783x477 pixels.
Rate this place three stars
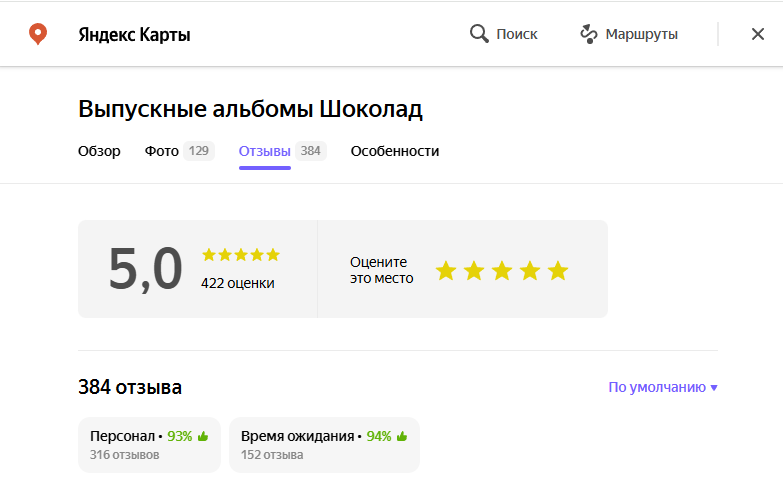tap(502, 271)
